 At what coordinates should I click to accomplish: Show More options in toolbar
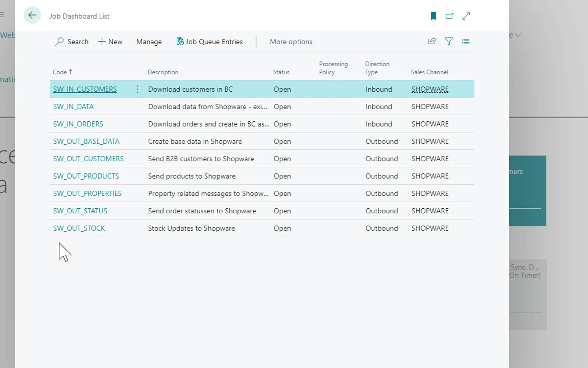tap(291, 42)
